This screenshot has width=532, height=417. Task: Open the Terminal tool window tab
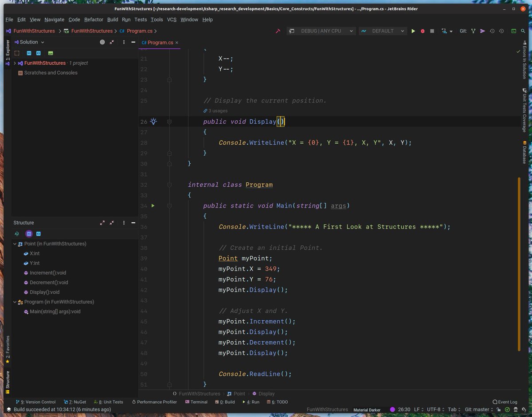[x=196, y=402]
